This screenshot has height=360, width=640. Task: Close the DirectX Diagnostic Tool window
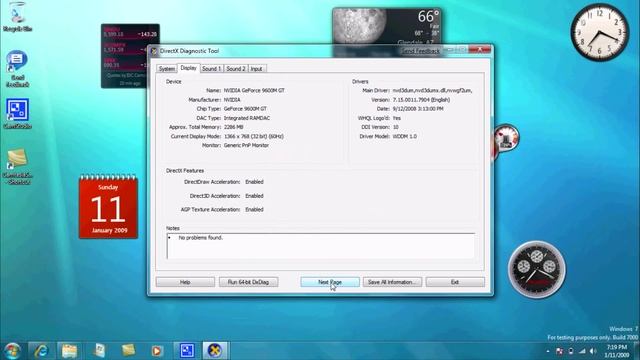(480, 50)
